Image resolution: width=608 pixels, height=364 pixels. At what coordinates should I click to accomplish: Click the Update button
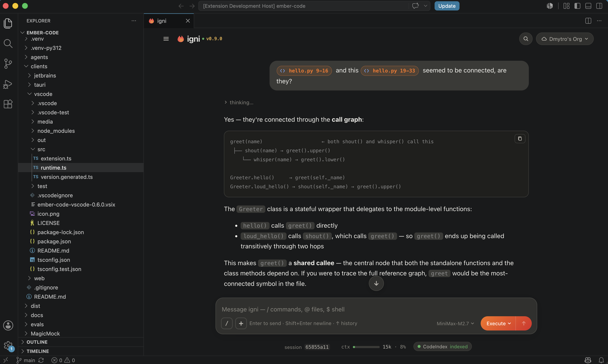[447, 6]
